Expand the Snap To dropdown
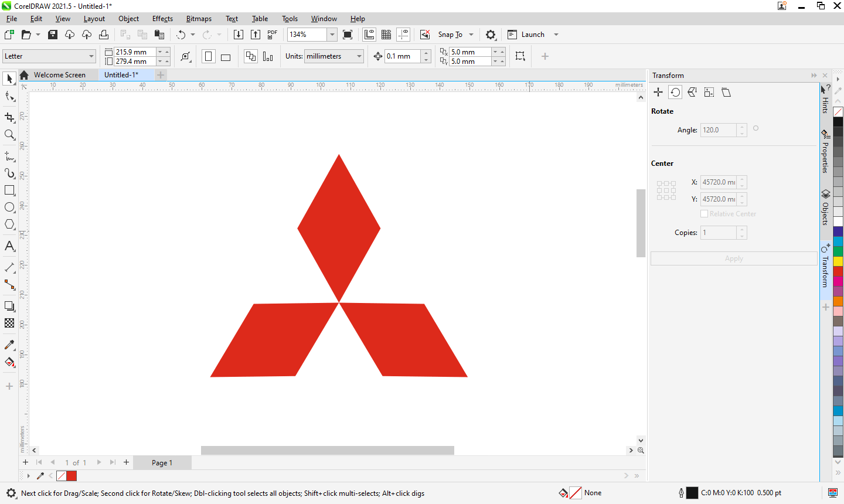This screenshot has height=504, width=844. [471, 35]
